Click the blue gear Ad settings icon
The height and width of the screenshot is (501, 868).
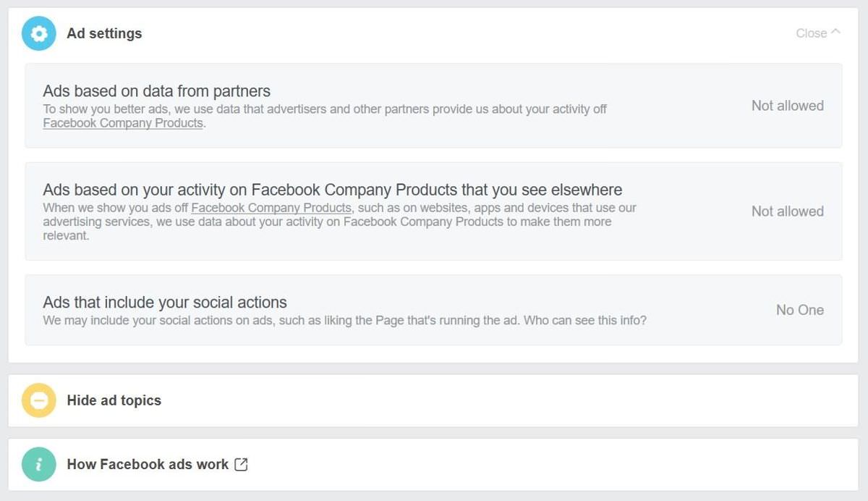click(x=39, y=33)
